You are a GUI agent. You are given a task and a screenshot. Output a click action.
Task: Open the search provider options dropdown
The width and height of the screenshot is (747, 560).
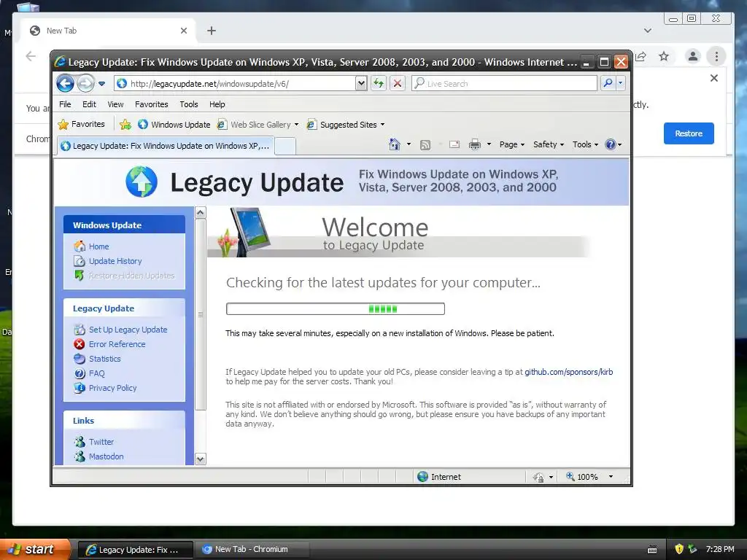click(x=620, y=83)
